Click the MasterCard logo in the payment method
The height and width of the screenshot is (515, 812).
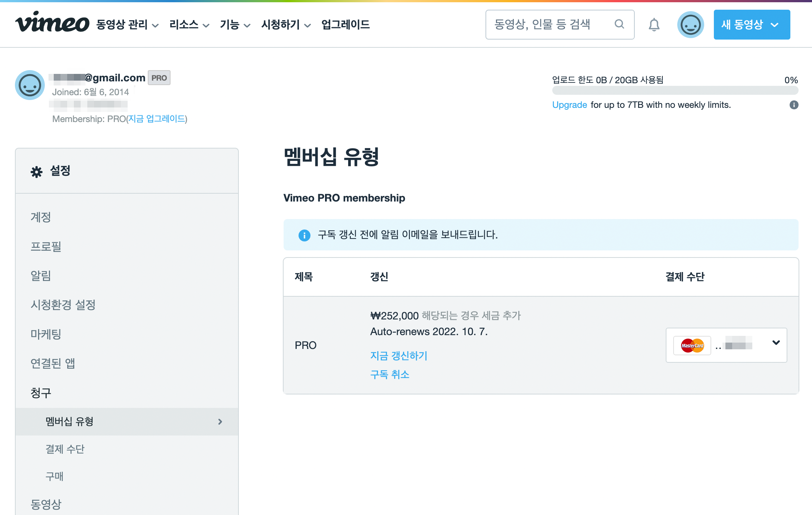(692, 346)
